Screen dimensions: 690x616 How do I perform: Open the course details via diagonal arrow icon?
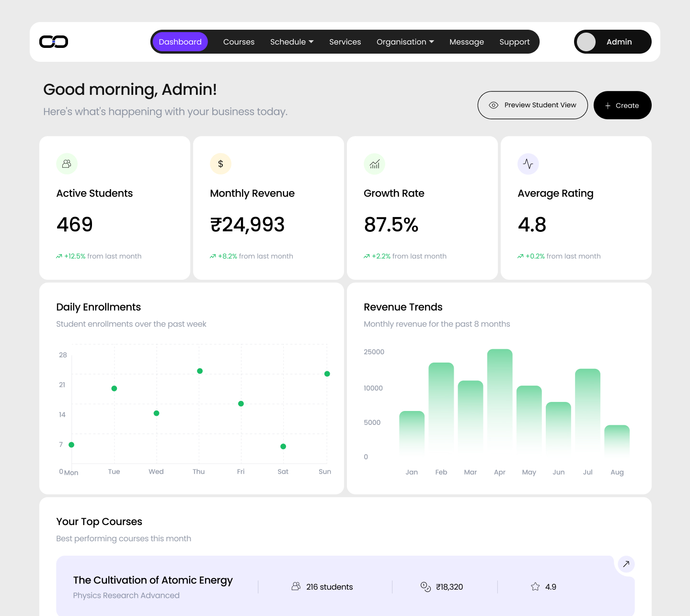pyautogui.click(x=626, y=564)
